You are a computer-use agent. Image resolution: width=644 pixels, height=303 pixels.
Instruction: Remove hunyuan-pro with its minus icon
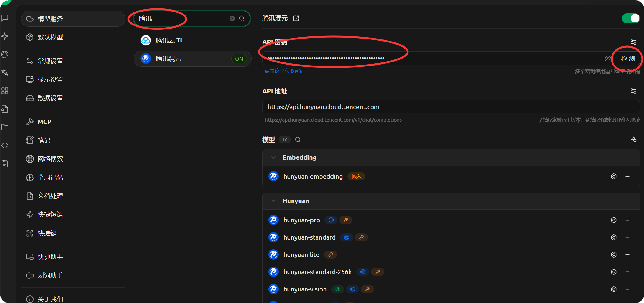click(628, 220)
